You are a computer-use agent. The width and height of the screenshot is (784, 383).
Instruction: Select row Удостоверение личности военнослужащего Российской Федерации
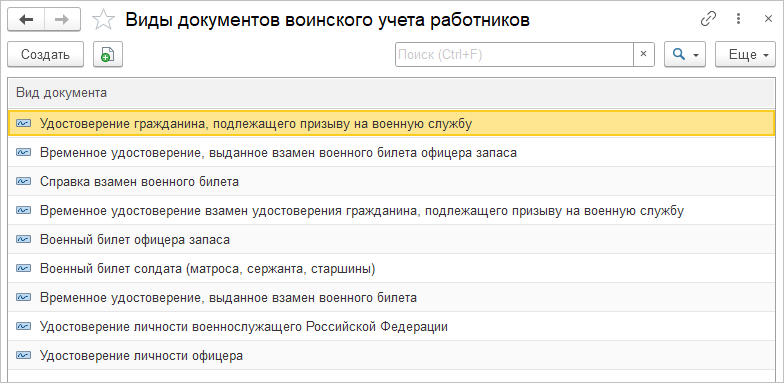[392, 326]
